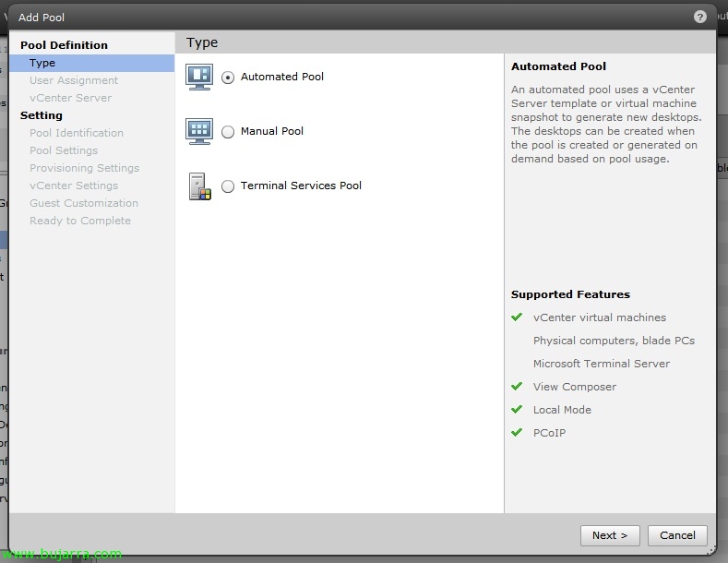Open User Assignment step in sidebar
This screenshot has height=563, width=728.
(74, 80)
